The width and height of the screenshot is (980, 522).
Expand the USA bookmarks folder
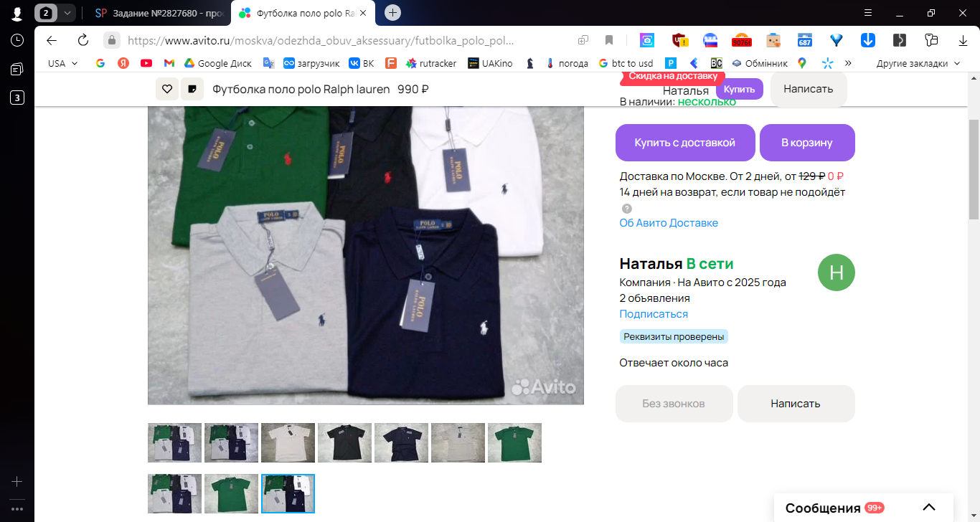tap(63, 63)
